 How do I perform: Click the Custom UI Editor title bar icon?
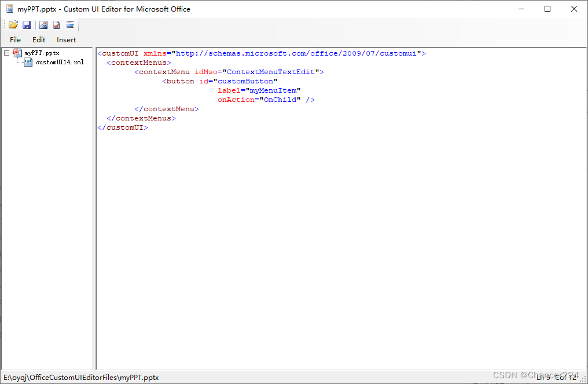point(8,9)
